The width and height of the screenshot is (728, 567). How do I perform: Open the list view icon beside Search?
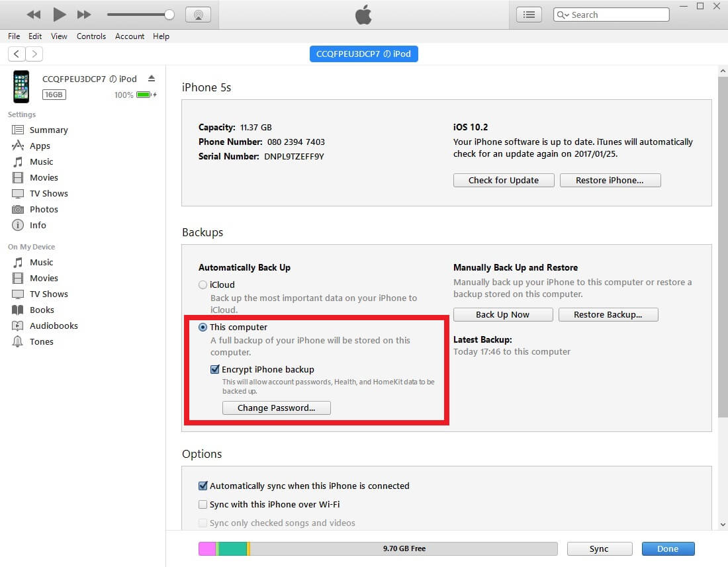pos(529,15)
